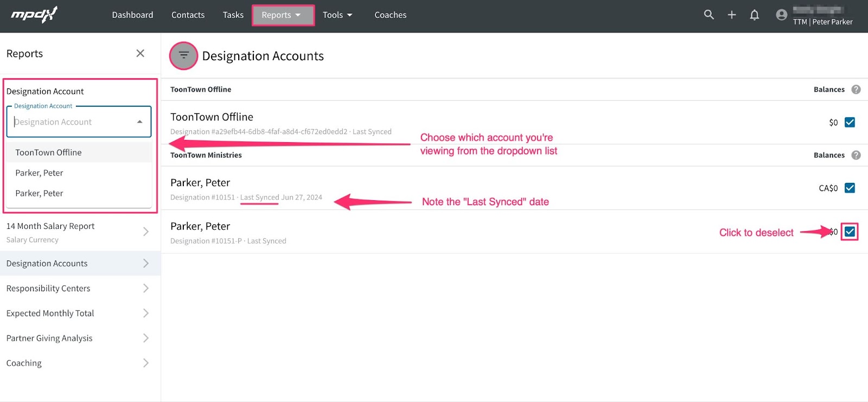This screenshot has height=402, width=868.
Task: Click the Designation Accounts row chevron
Action: click(145, 263)
